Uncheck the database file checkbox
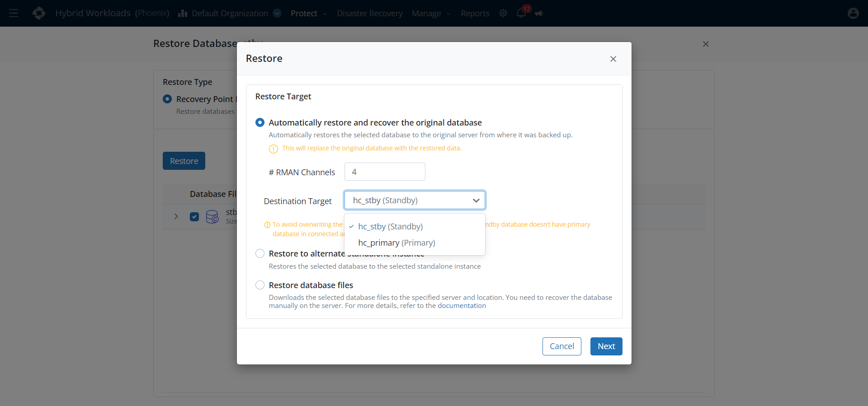 pos(194,217)
